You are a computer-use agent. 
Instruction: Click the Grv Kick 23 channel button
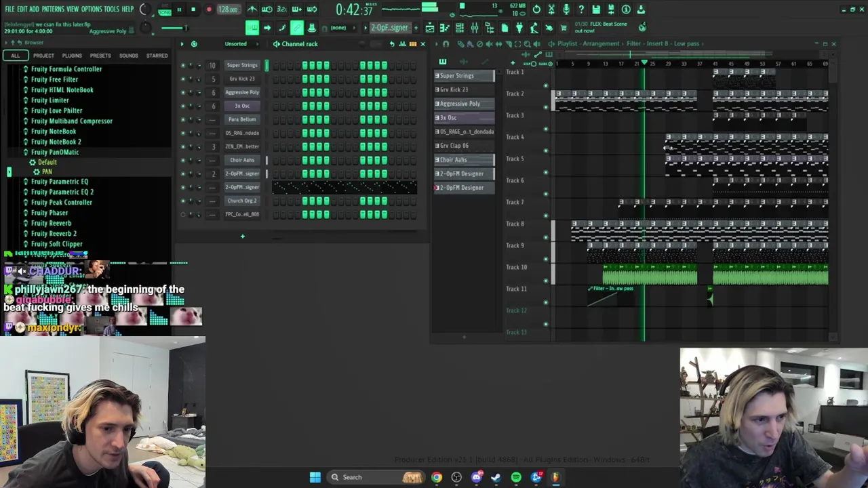pos(242,79)
